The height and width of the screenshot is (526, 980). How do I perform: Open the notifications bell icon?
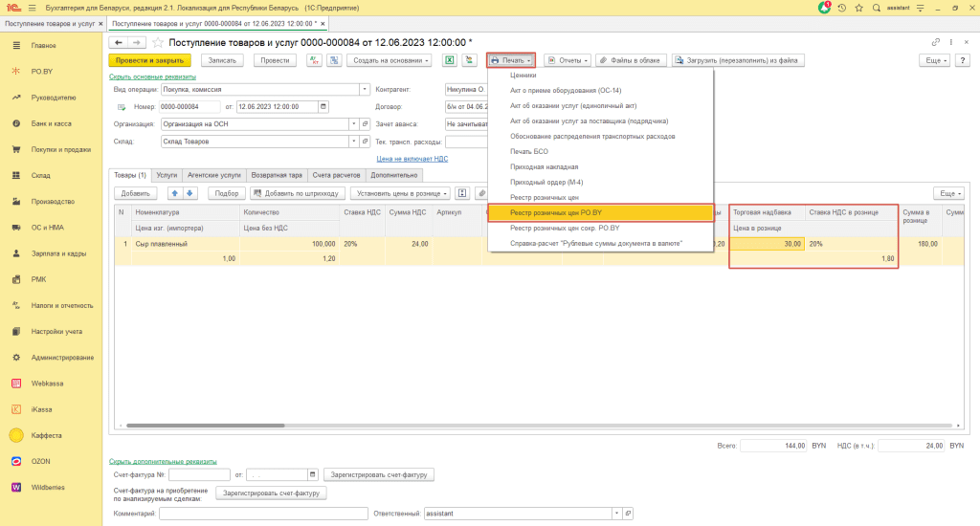(824, 7)
